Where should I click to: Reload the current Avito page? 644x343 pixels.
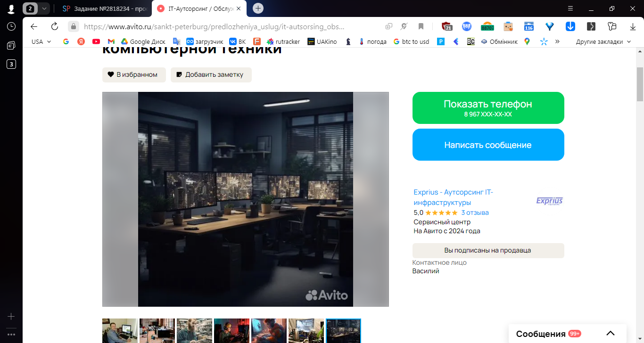click(54, 26)
